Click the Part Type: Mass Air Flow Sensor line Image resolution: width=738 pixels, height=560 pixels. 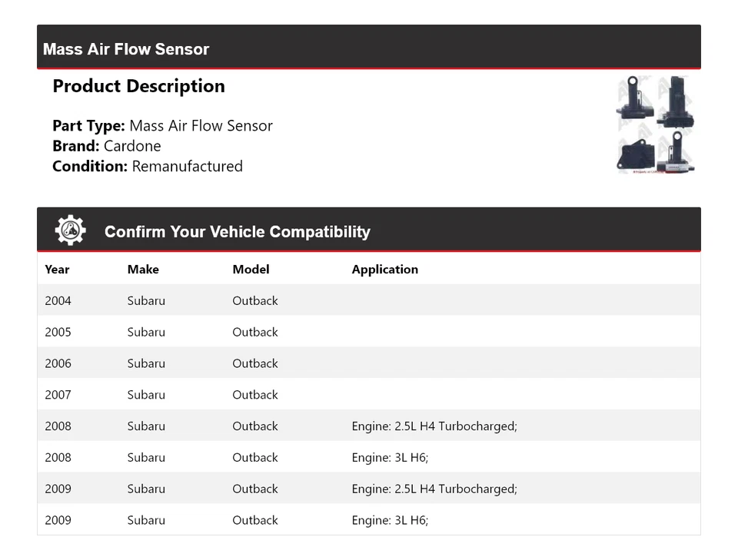[x=162, y=126]
